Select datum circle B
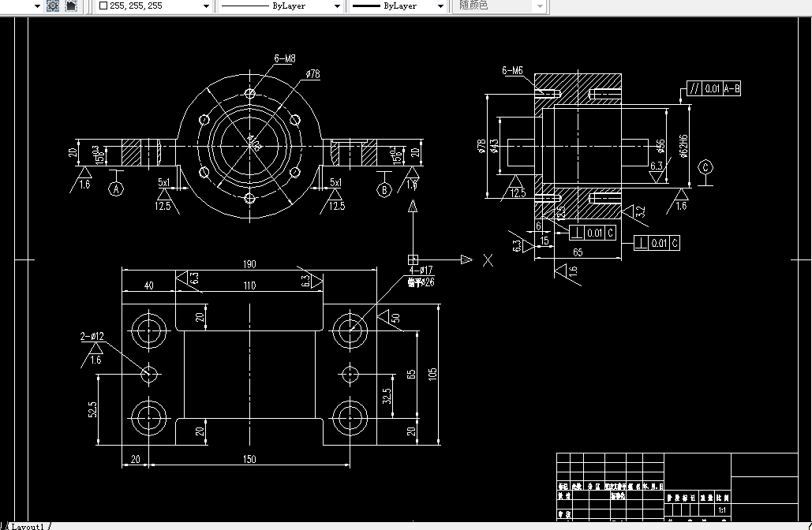Screen dimensions: 812x530 pyautogui.click(x=384, y=190)
